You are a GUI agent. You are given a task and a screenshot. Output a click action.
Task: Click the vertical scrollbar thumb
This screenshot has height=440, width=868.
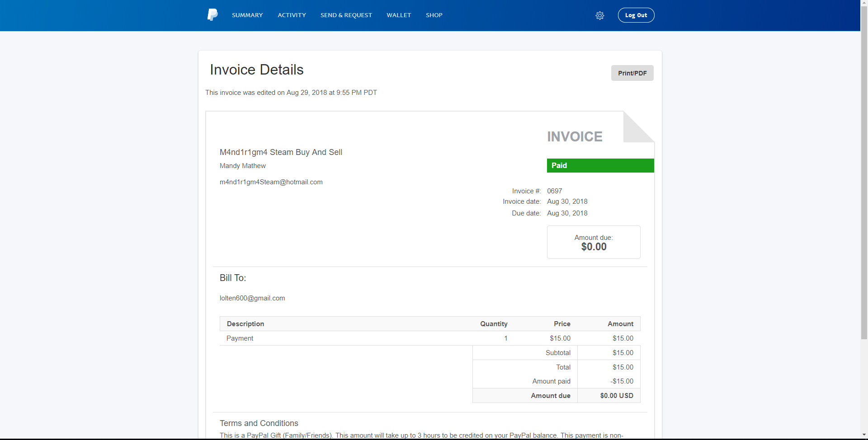tap(864, 169)
